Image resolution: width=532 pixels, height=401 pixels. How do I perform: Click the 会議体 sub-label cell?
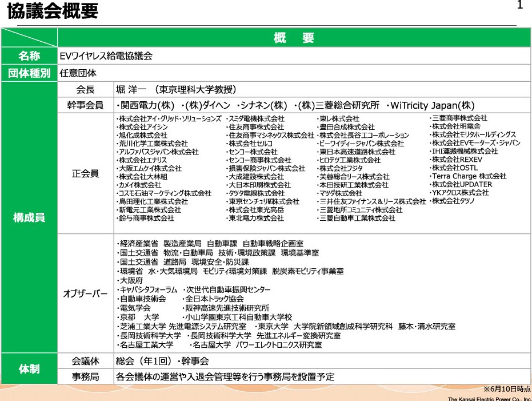click(x=85, y=362)
